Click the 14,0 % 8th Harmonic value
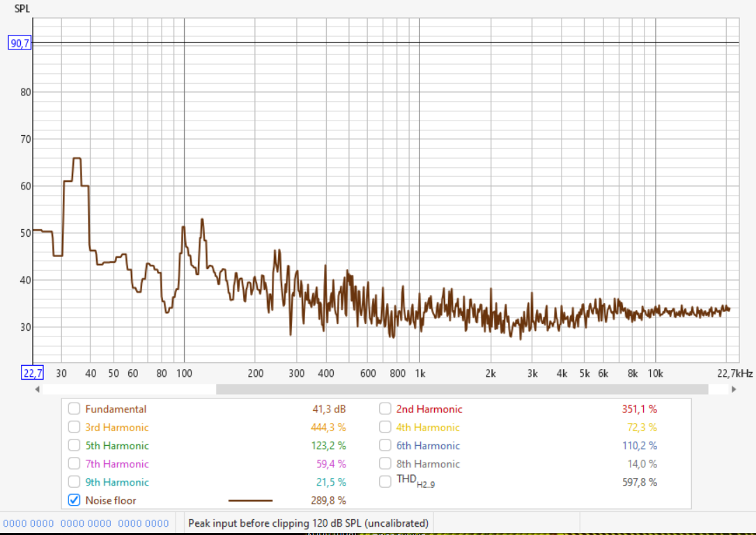This screenshot has height=535, width=756. pyautogui.click(x=642, y=464)
